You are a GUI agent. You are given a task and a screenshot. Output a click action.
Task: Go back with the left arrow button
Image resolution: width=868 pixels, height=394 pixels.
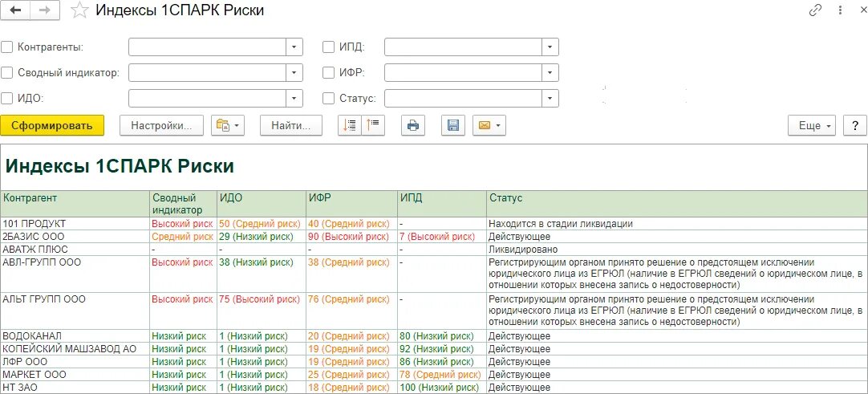pos(15,10)
